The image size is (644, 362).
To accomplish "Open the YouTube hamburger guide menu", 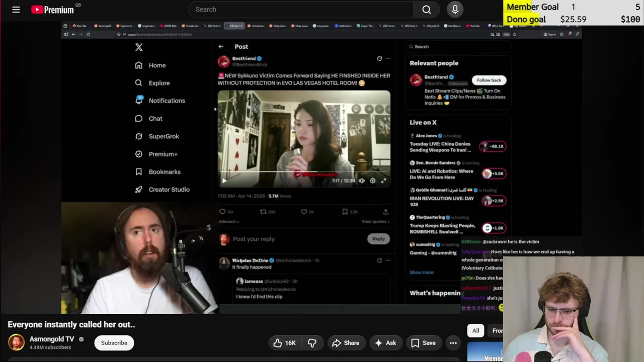I will tap(16, 10).
